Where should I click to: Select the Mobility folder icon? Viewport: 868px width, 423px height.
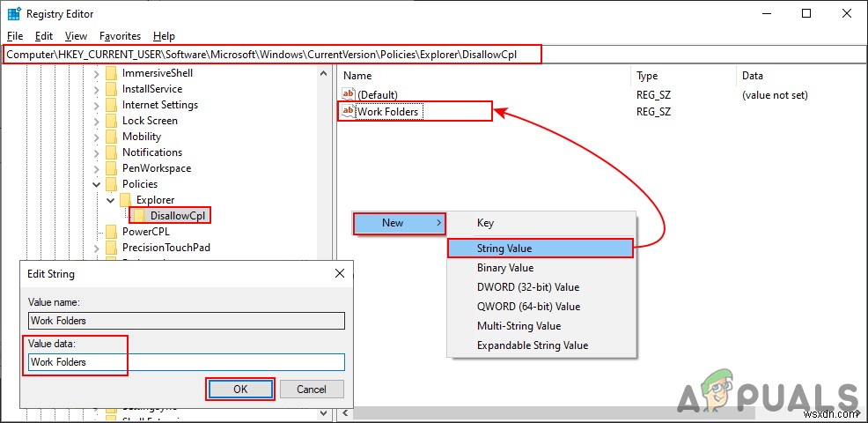pyautogui.click(x=111, y=137)
